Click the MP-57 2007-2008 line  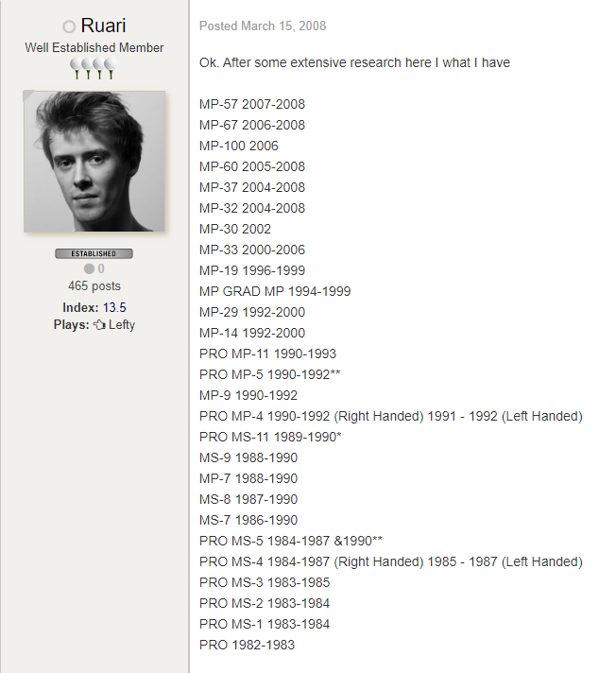coord(252,104)
